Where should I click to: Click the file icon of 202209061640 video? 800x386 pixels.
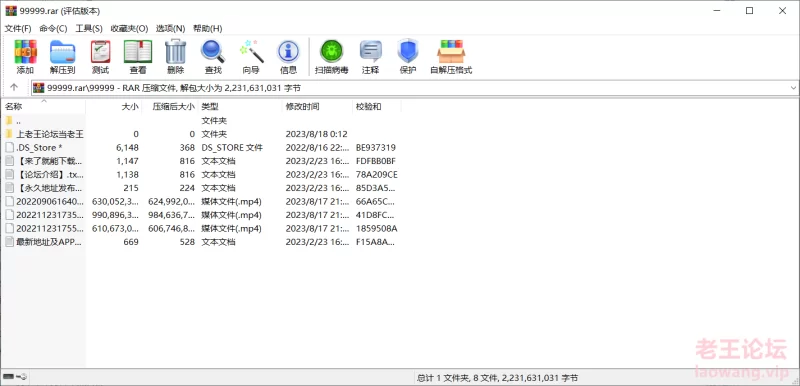(x=9, y=201)
